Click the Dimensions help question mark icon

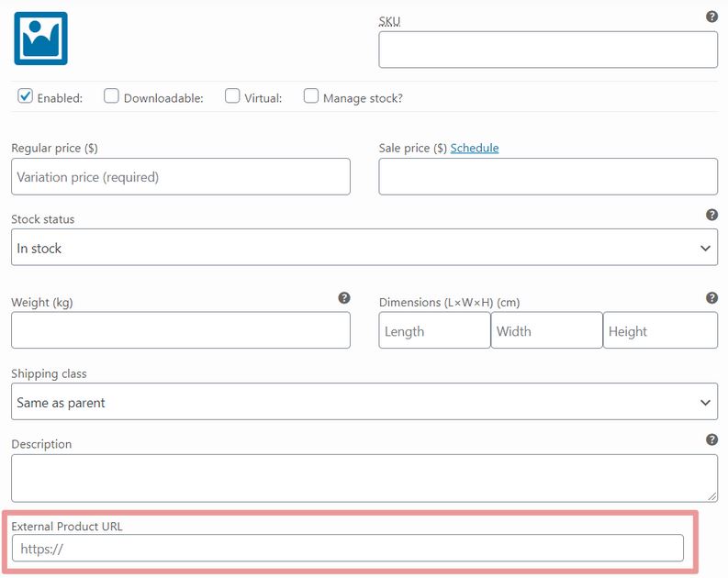711,298
